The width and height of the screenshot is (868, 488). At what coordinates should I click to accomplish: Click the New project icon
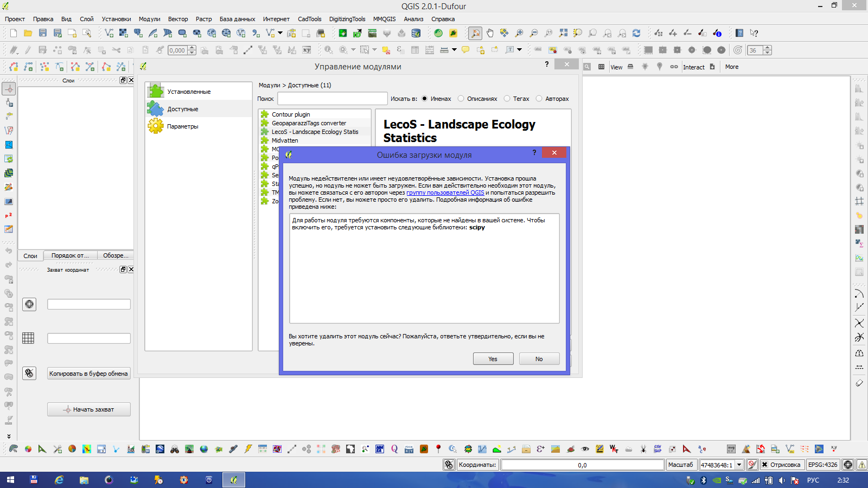click(14, 33)
